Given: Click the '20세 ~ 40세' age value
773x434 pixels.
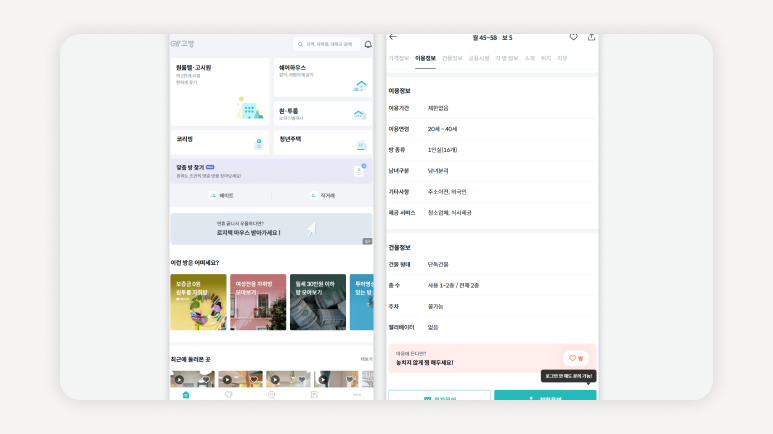Looking at the screenshot, I should tap(442, 129).
